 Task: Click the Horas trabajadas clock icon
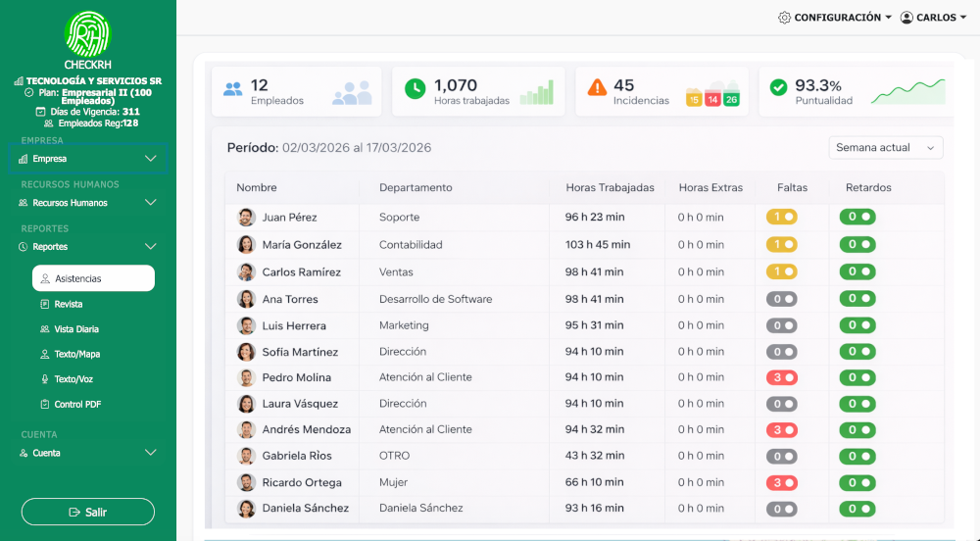[415, 89]
